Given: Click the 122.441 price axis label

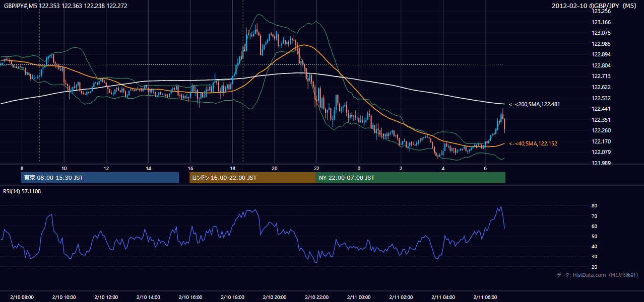Looking at the screenshot, I should tap(601, 109).
